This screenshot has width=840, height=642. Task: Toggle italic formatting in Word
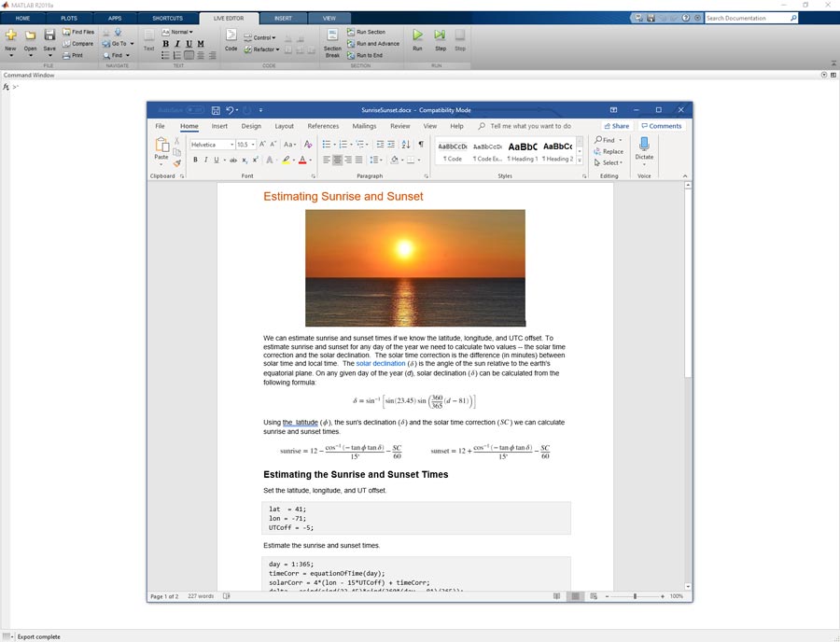(x=205, y=159)
